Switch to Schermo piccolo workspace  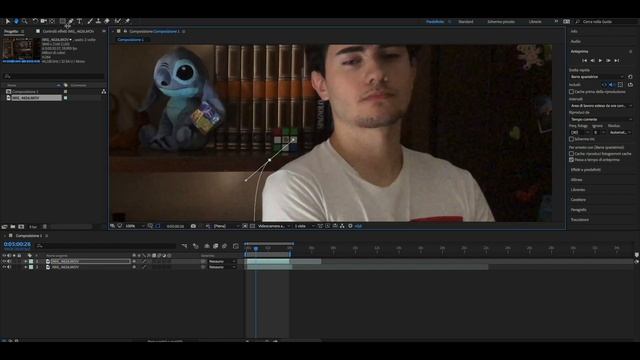[x=501, y=22]
